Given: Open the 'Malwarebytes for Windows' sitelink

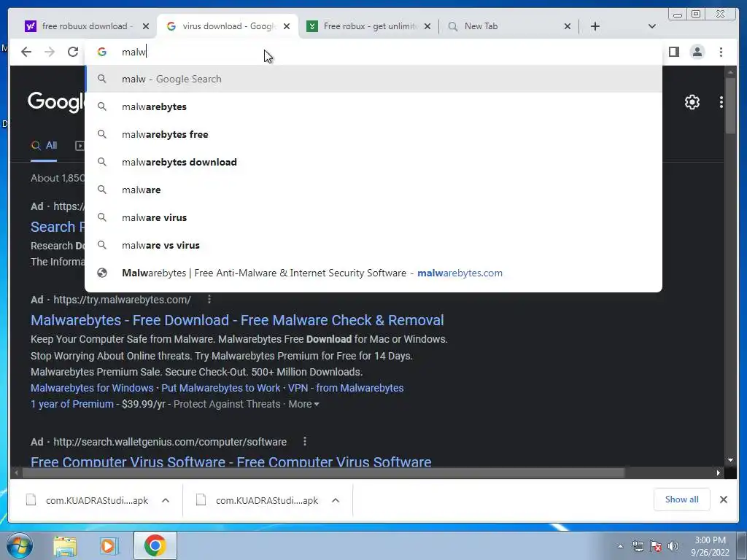Looking at the screenshot, I should (x=92, y=388).
